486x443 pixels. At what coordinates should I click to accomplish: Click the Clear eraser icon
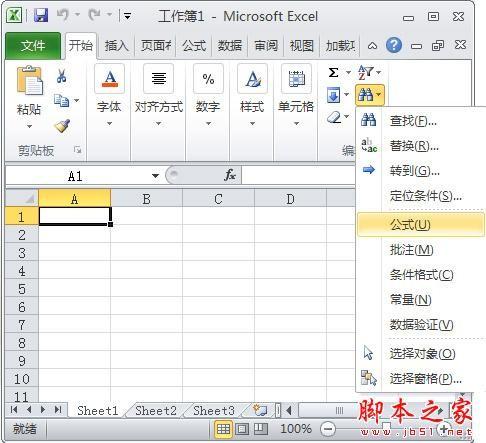(334, 117)
